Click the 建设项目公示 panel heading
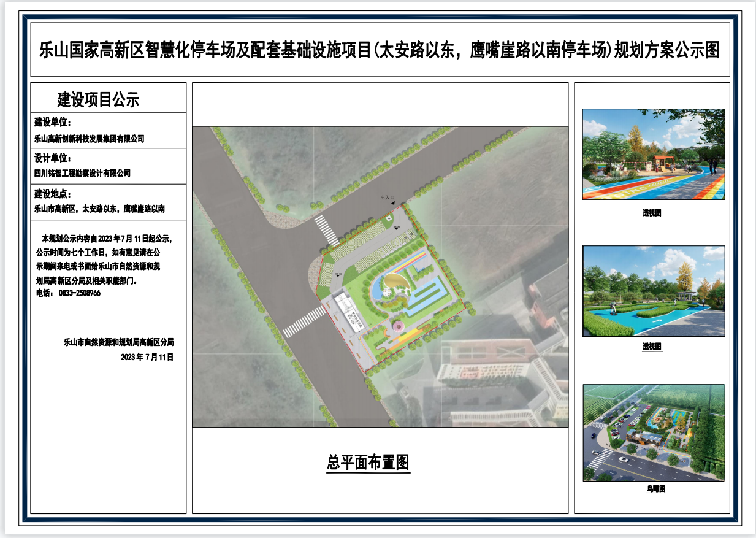756x538 pixels. tap(98, 99)
